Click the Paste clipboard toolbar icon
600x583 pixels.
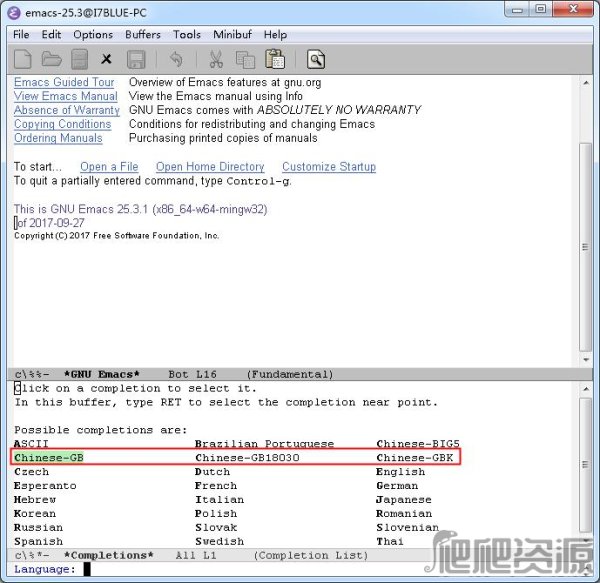pos(275,59)
